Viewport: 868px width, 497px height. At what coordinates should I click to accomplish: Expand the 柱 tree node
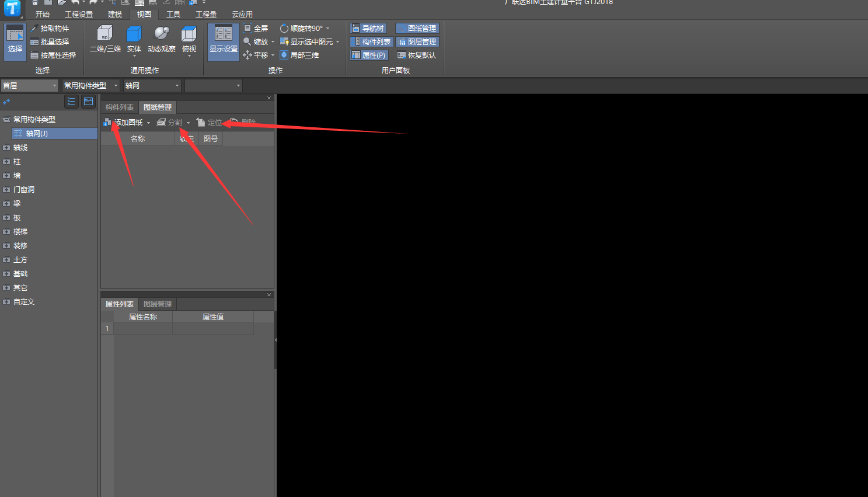(x=6, y=162)
